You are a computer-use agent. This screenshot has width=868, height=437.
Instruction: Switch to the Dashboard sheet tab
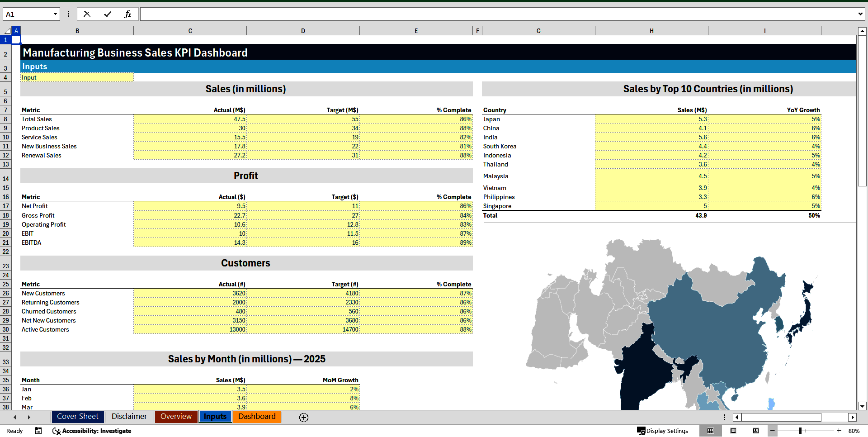[x=257, y=417]
